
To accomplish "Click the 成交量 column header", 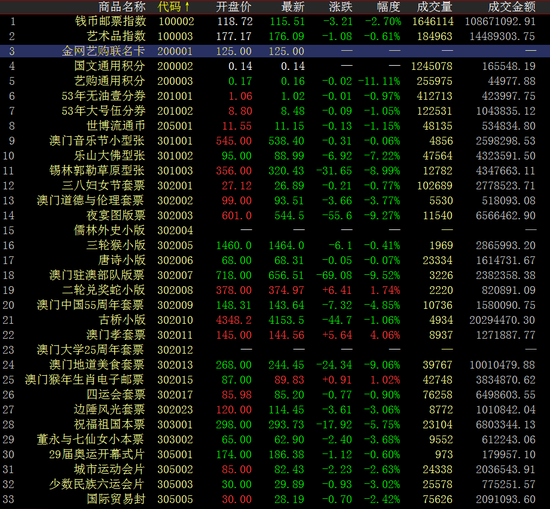I will click(x=435, y=6).
